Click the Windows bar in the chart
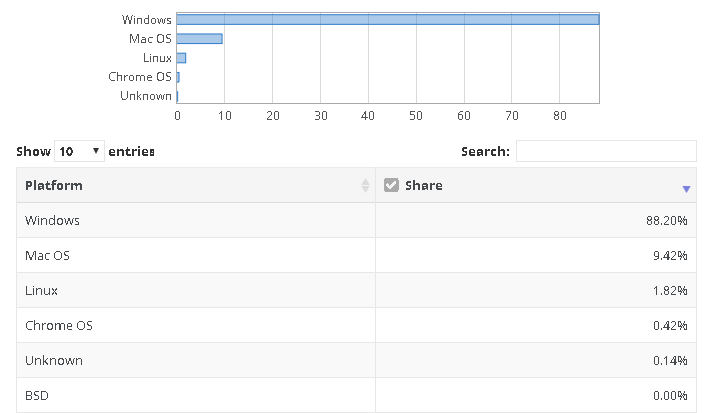Image resolution: width=712 pixels, height=413 pixels. pyautogui.click(x=388, y=19)
